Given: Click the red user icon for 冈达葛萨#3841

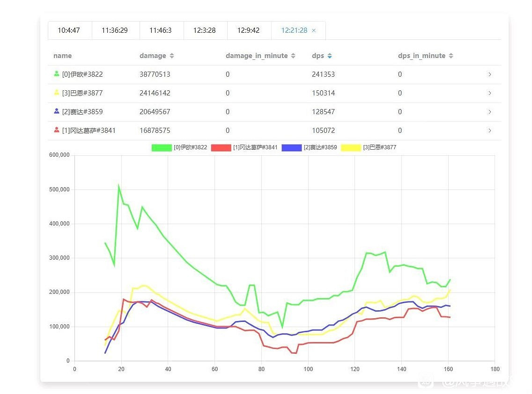Looking at the screenshot, I should click(57, 130).
